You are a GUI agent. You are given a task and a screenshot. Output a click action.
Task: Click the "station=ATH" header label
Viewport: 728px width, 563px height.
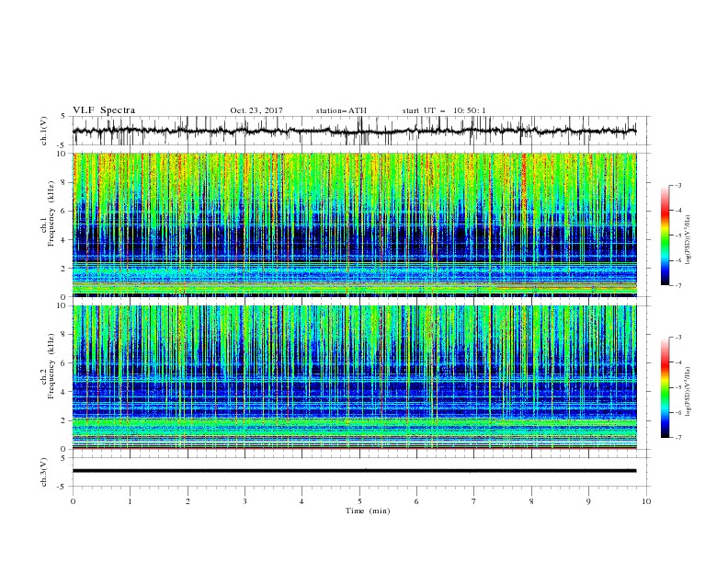click(x=341, y=110)
